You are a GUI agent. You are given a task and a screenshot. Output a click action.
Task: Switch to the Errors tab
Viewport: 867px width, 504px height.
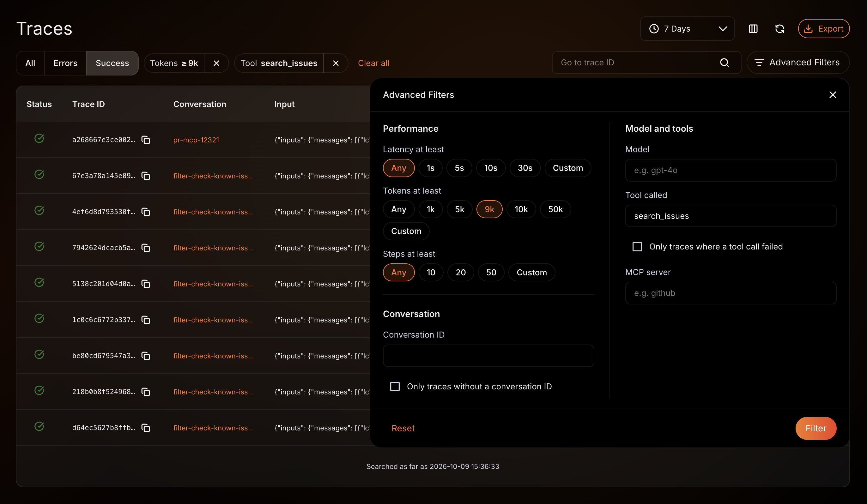(x=65, y=63)
